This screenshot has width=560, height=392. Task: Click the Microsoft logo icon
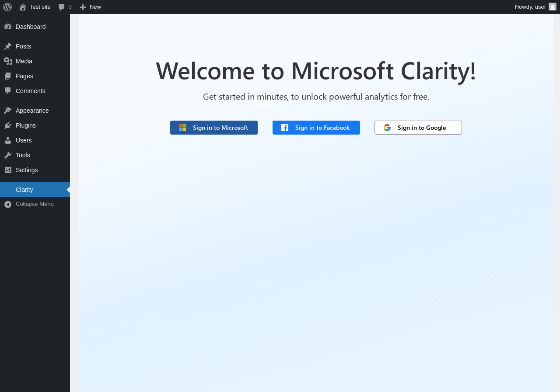(182, 128)
